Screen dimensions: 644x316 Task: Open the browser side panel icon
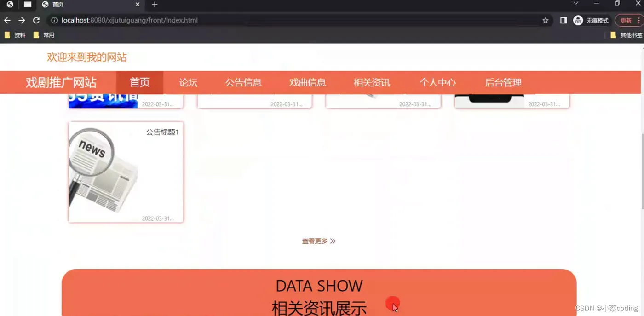pyautogui.click(x=563, y=20)
